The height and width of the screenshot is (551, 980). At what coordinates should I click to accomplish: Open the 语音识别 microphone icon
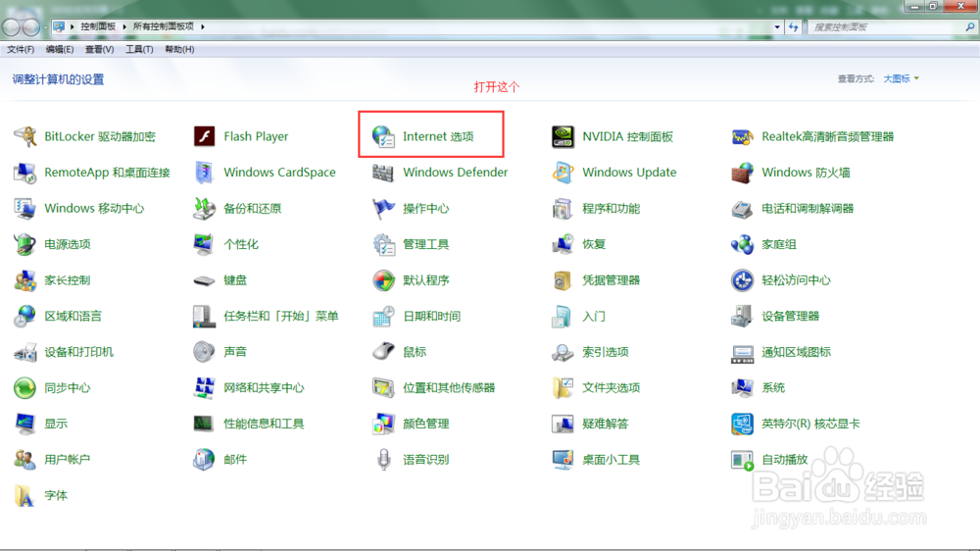pyautogui.click(x=383, y=459)
